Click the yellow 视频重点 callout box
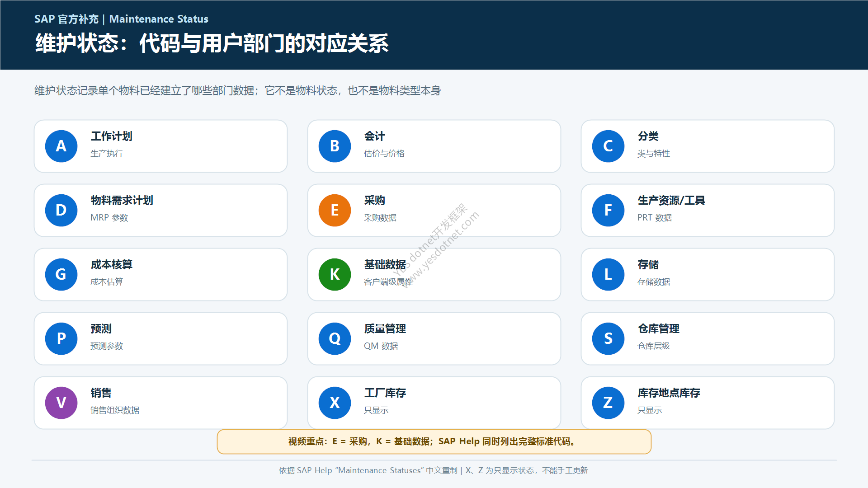 click(x=434, y=441)
